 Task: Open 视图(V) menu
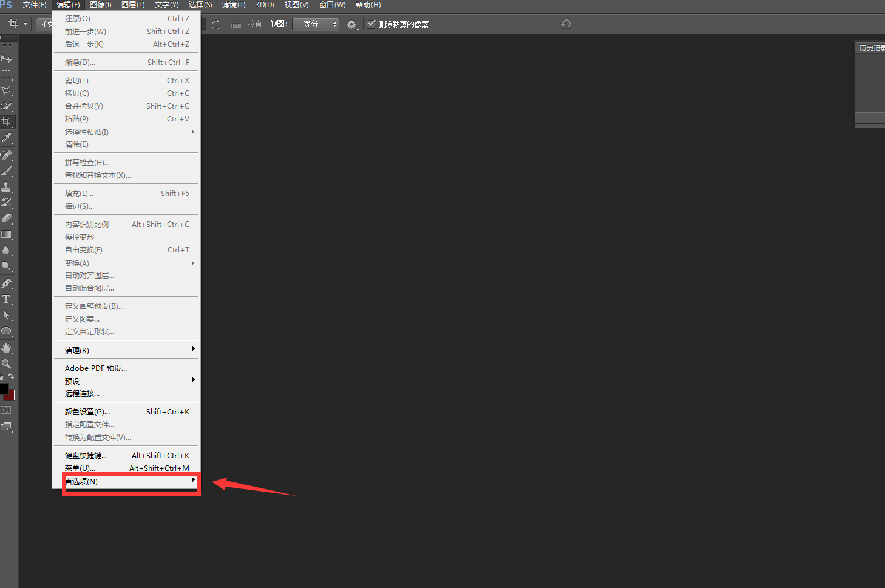tap(296, 5)
